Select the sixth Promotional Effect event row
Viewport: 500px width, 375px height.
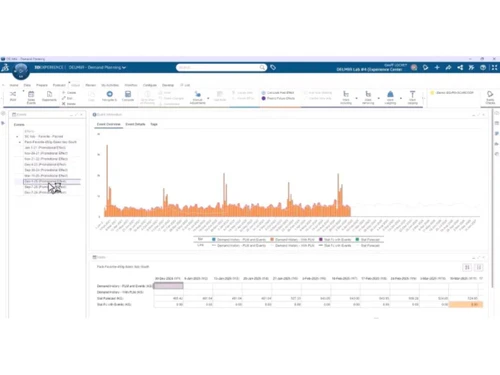(x=46, y=176)
